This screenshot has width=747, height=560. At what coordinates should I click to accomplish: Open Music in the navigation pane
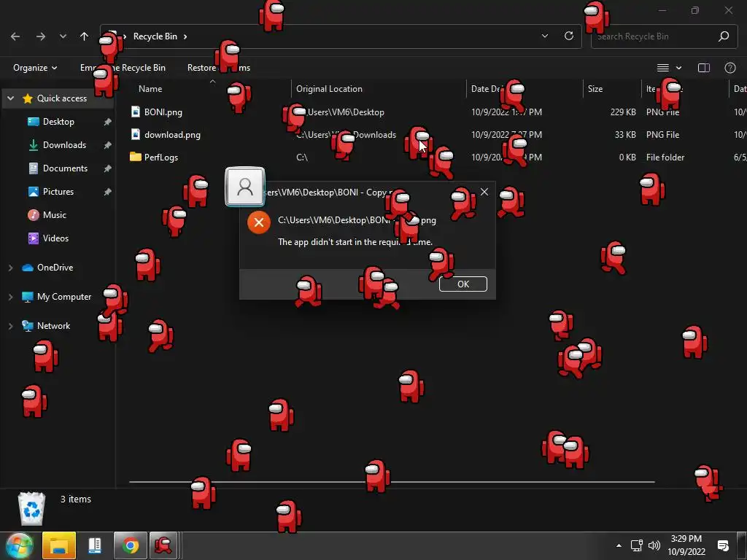click(x=54, y=215)
